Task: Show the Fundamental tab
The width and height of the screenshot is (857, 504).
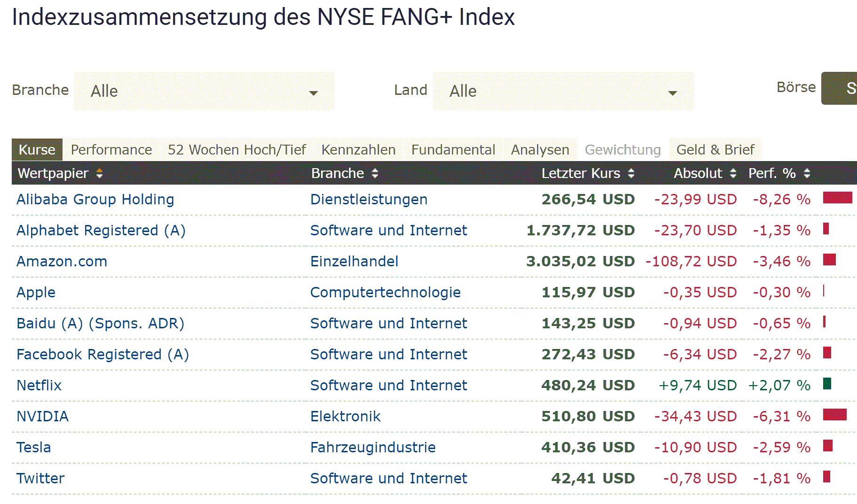Action: pyautogui.click(x=453, y=150)
